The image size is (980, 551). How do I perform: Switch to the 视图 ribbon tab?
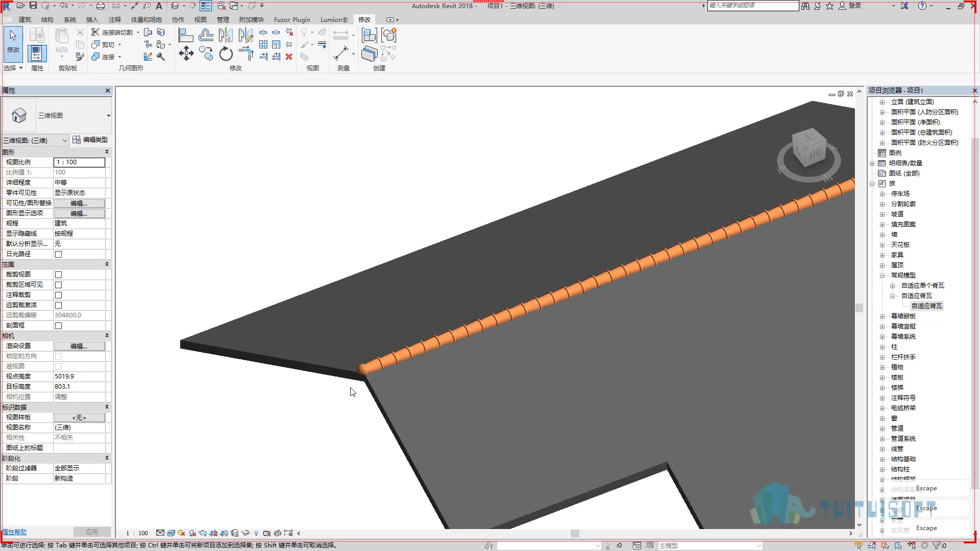[201, 19]
